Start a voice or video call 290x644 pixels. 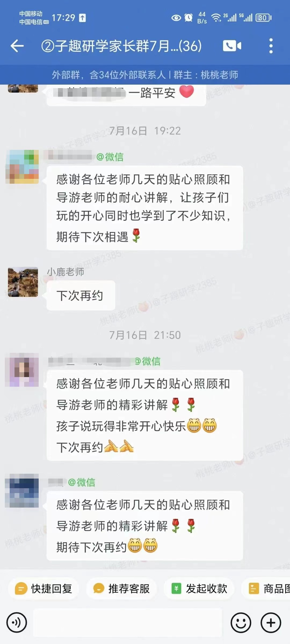pyautogui.click(x=232, y=46)
